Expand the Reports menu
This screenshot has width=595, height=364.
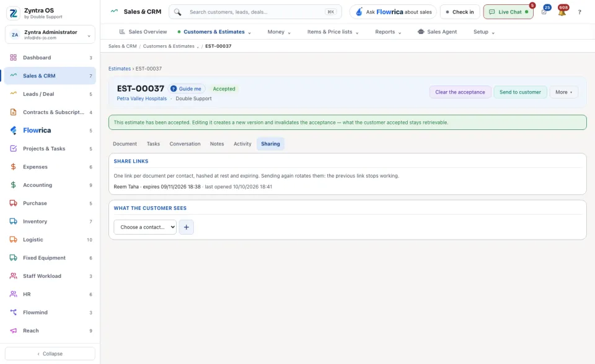388,32
